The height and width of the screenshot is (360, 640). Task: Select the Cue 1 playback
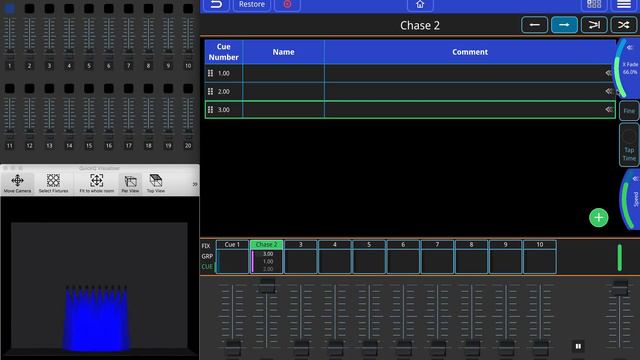coord(232,257)
